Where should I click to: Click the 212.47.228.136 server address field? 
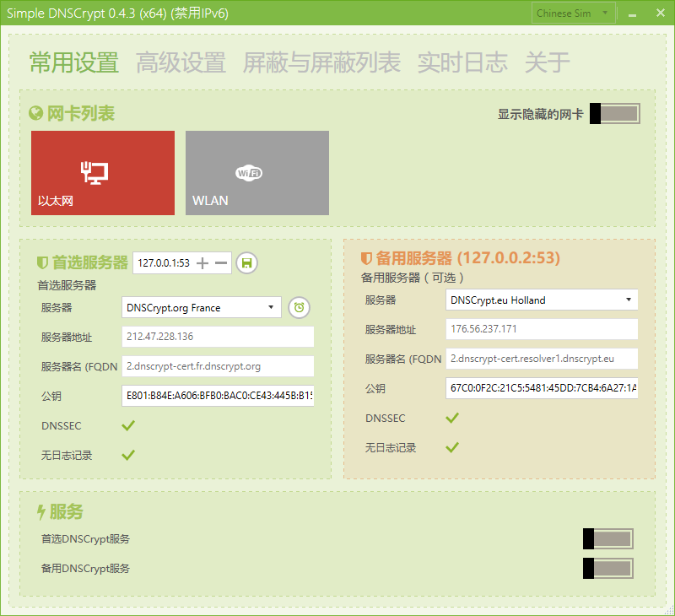click(x=218, y=337)
